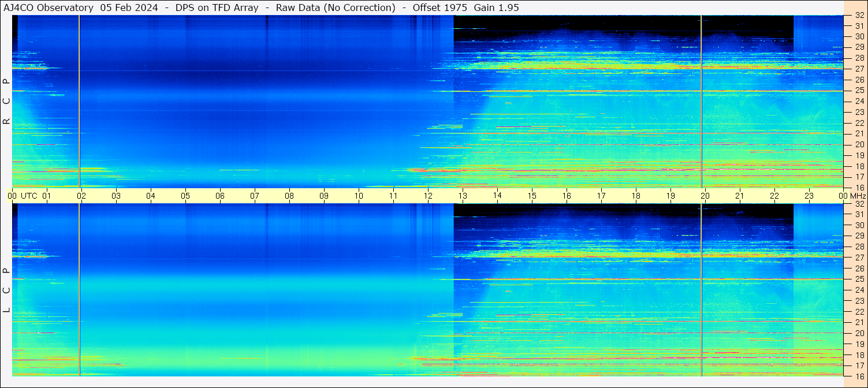Click the 06 UTC time axis label
The height and width of the screenshot is (388, 868).
220,196
